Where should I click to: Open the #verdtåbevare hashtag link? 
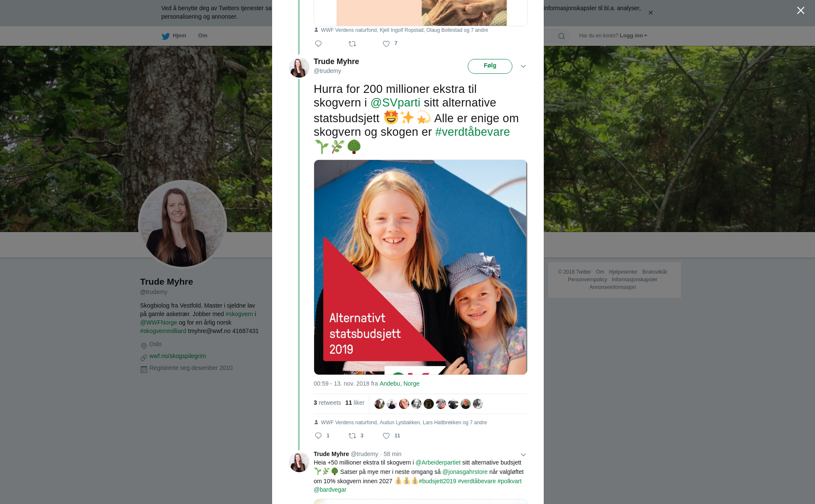pyautogui.click(x=472, y=132)
